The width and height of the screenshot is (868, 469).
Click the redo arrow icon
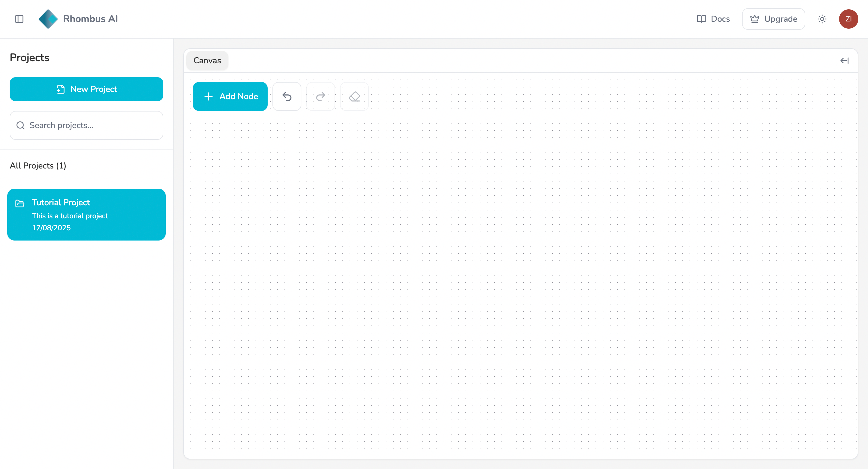(x=320, y=96)
